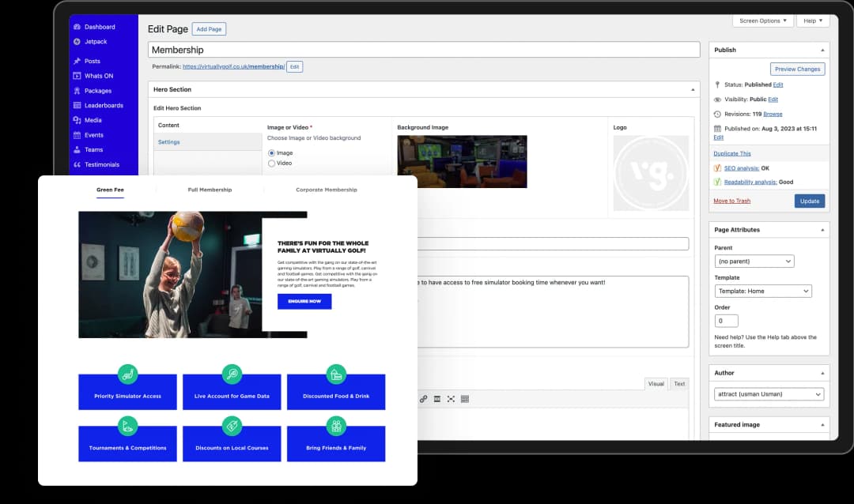Click the Membership page title field
This screenshot has height=504, width=854.
(x=423, y=50)
